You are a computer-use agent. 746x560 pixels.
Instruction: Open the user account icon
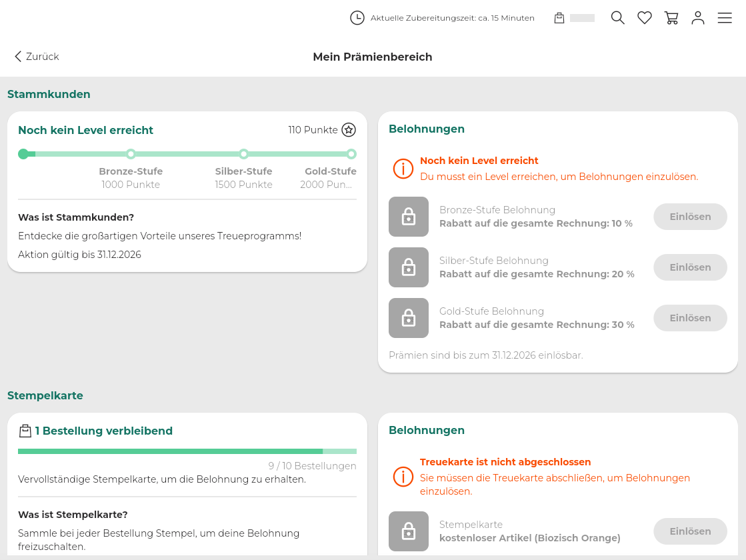pos(698,18)
